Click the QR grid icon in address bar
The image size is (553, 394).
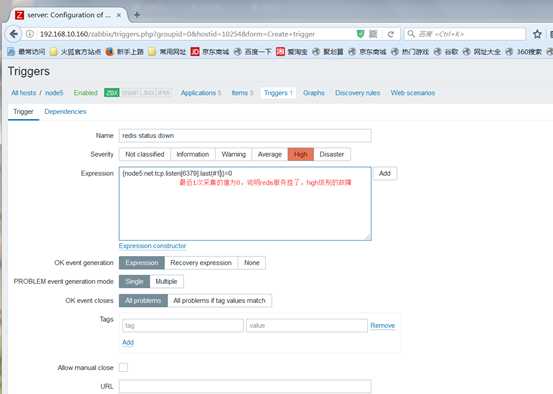tap(373, 34)
